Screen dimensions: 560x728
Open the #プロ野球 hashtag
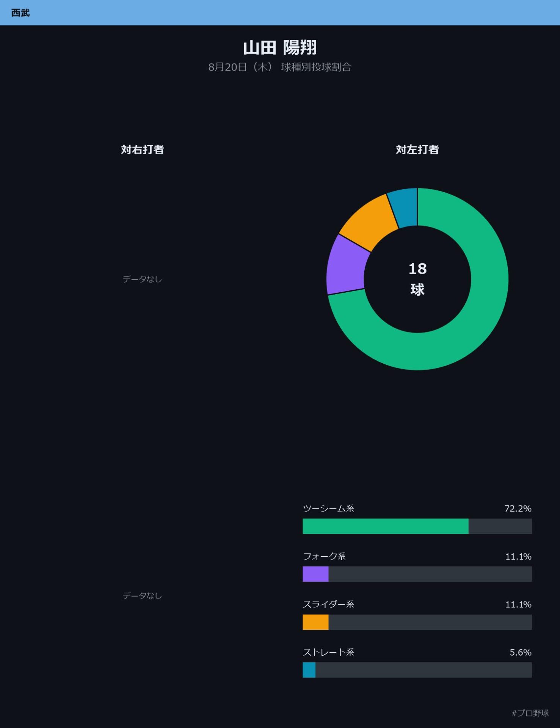pos(530,713)
